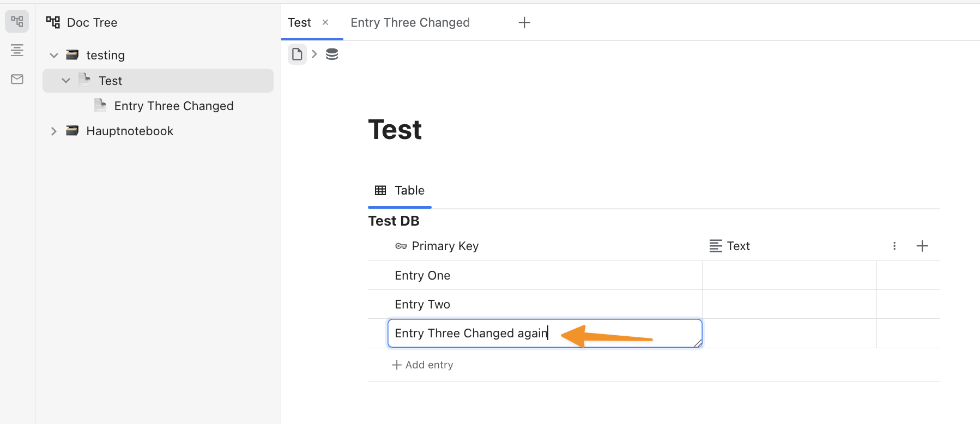
Task: Click the Entry One cell
Action: point(423,276)
